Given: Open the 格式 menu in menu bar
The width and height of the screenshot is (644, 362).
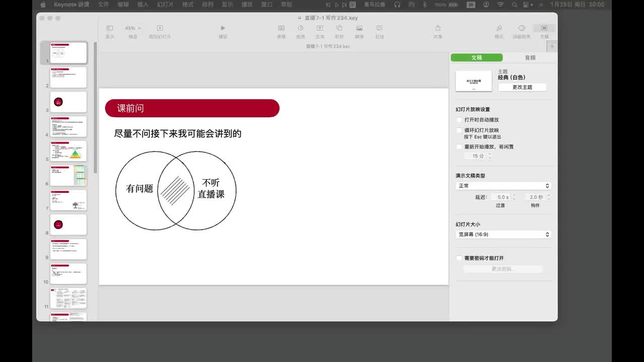Looking at the screenshot, I should [x=188, y=5].
